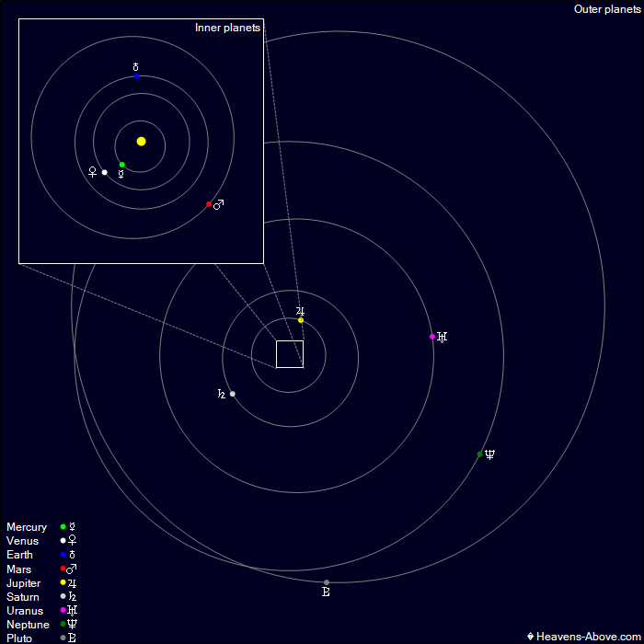Click the "Inner planets" inset label
The width and height of the screenshot is (644, 644).
click(x=227, y=28)
